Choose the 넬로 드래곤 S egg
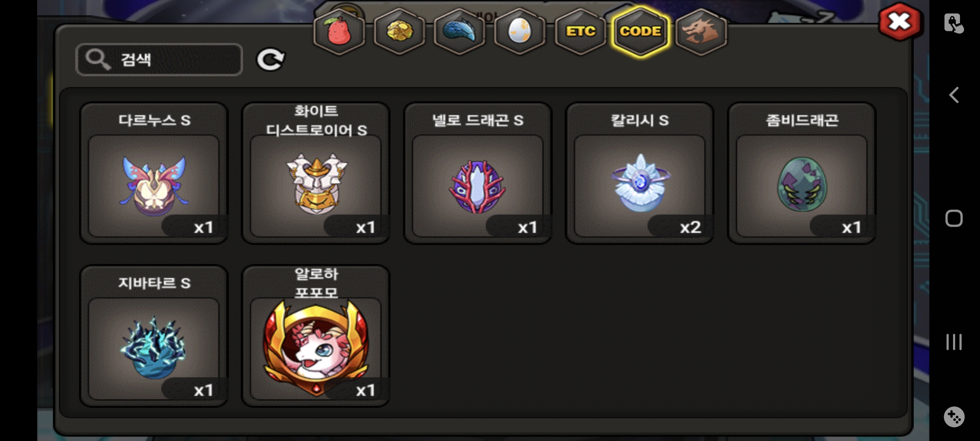Screen dimensions: 980x441 [x=478, y=173]
